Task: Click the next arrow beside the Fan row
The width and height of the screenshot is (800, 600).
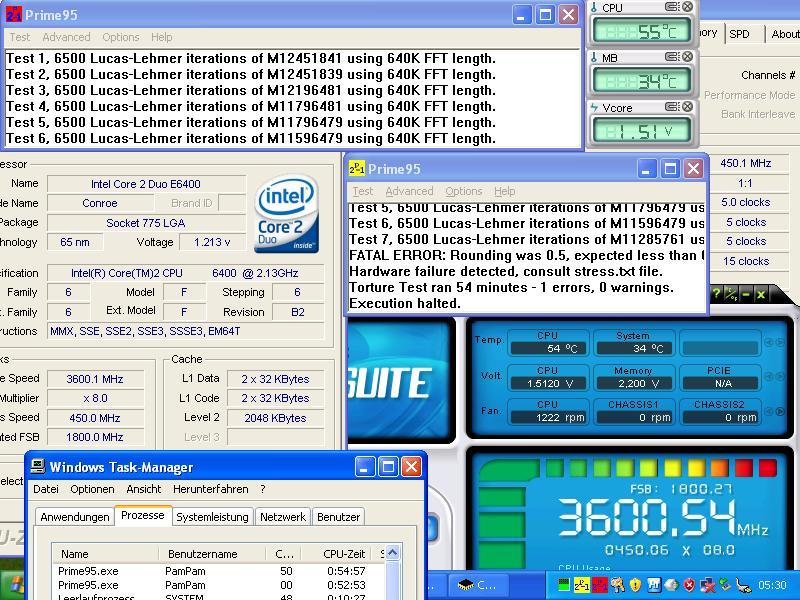Action: [x=780, y=411]
